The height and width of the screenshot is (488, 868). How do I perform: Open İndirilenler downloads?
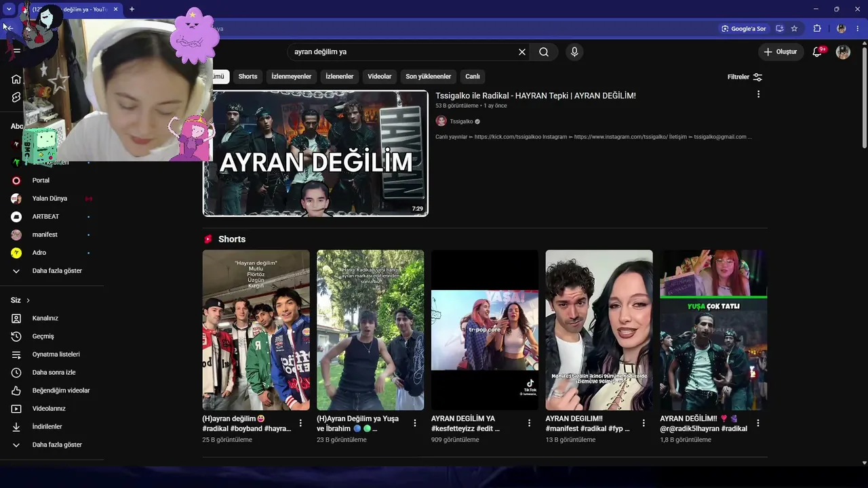click(52, 427)
